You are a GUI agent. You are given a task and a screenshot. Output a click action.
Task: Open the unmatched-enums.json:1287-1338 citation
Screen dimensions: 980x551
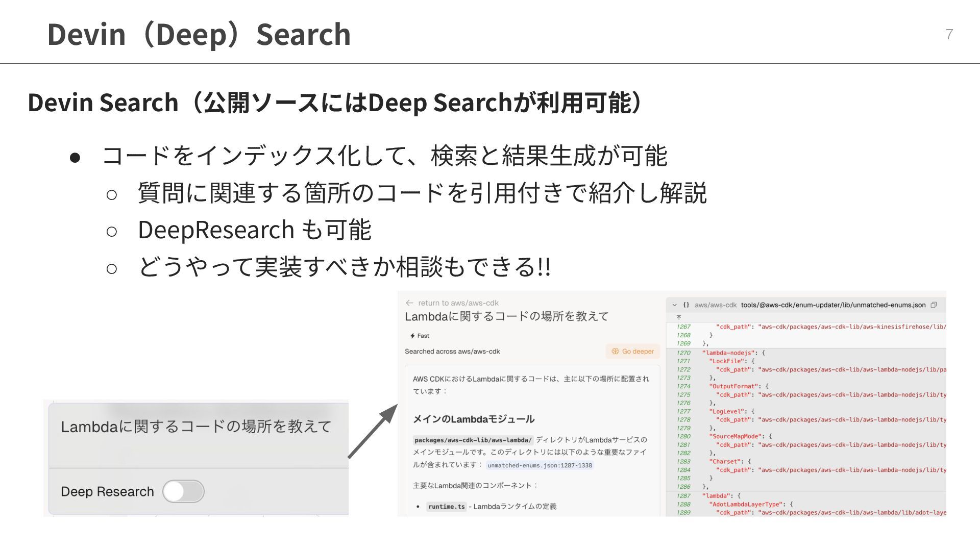point(540,465)
